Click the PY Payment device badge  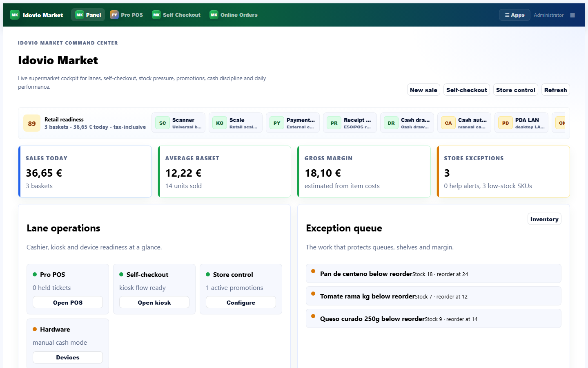(x=293, y=123)
